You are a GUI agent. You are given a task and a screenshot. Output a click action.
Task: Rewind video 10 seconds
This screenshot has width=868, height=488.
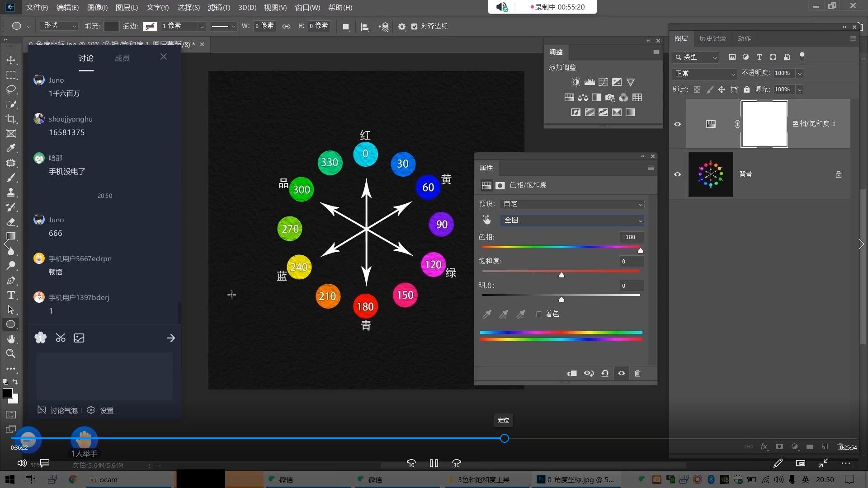point(411,463)
